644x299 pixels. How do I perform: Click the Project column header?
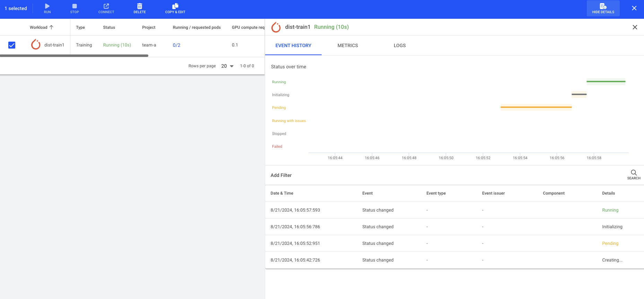[x=149, y=27]
